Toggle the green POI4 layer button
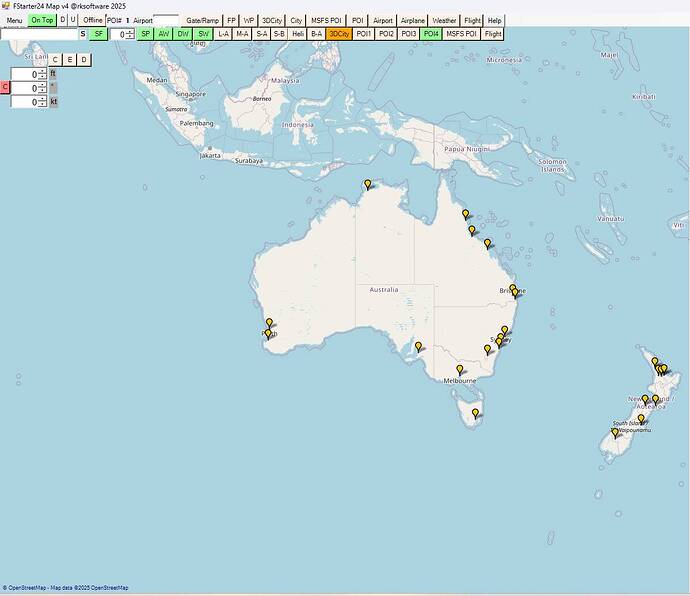This screenshot has height=596, width=690. pos(431,34)
